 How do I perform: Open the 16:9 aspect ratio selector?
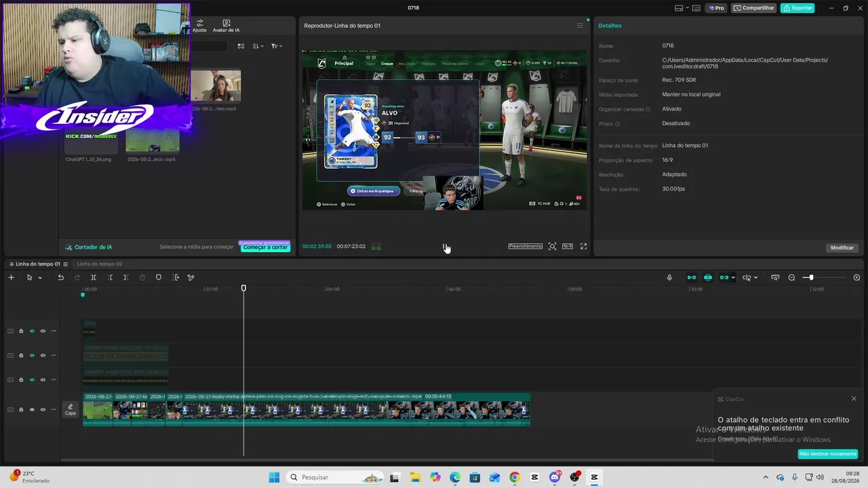click(568, 247)
